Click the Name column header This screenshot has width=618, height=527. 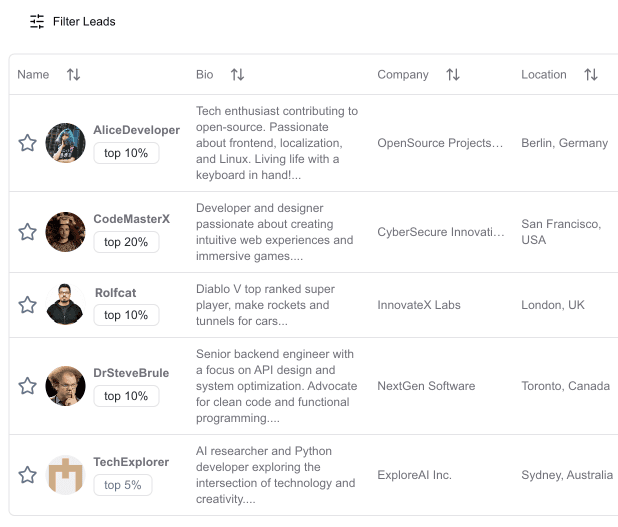[x=33, y=74]
